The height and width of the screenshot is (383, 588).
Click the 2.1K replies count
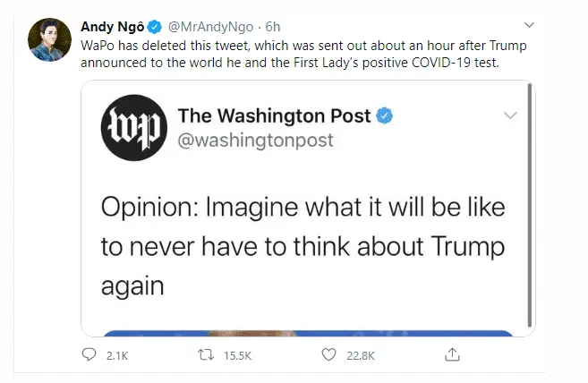point(117,355)
